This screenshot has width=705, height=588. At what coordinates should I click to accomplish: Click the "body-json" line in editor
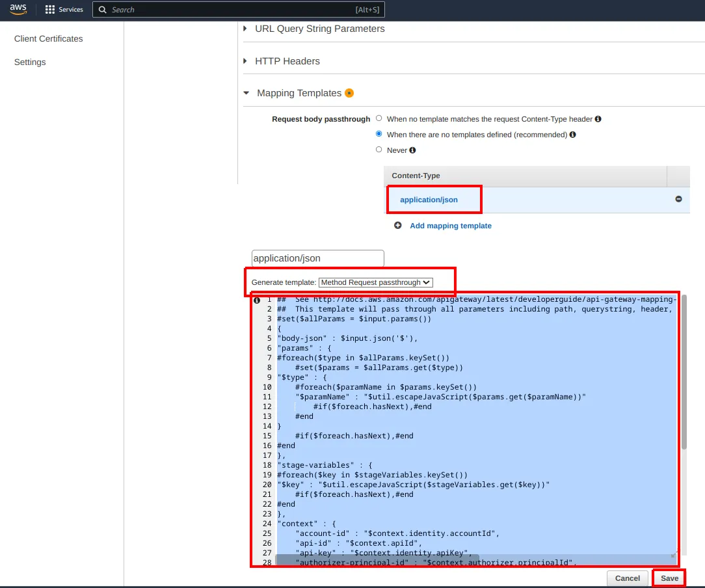point(347,338)
